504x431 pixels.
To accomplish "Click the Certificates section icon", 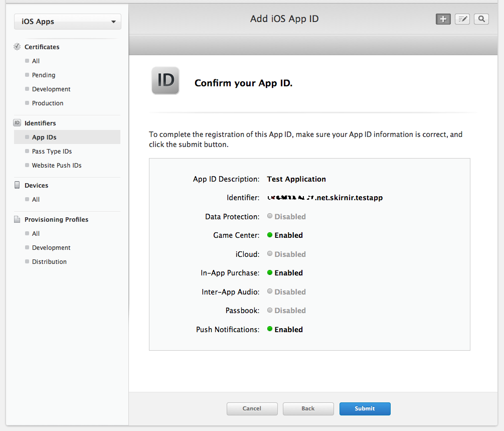I will pyautogui.click(x=17, y=47).
